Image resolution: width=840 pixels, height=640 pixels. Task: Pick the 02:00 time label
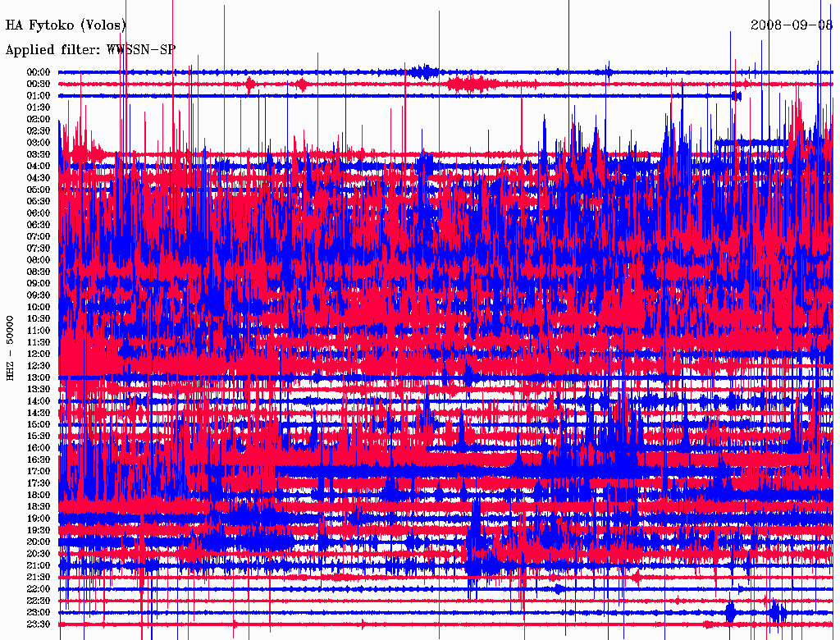39,119
